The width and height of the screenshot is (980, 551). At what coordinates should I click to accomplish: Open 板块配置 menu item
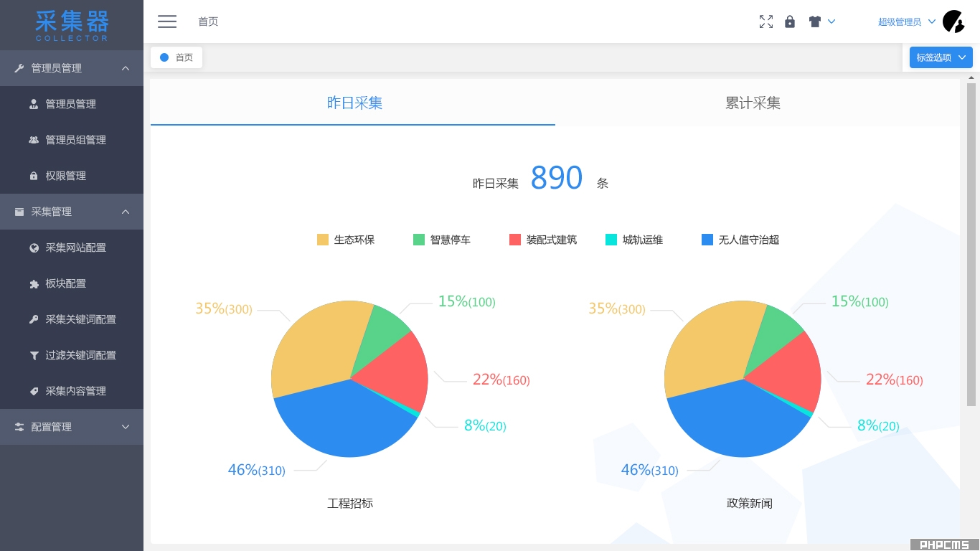[x=72, y=283]
